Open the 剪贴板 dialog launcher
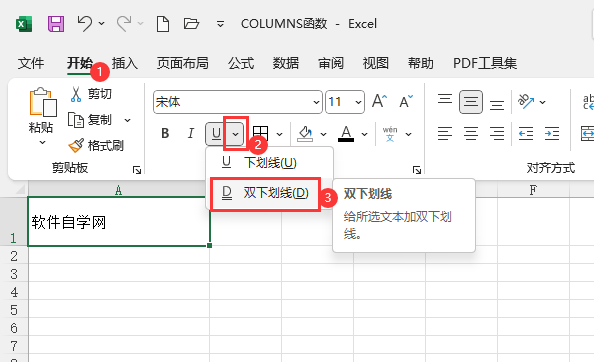Screen dimensions: 594x362 137,170
